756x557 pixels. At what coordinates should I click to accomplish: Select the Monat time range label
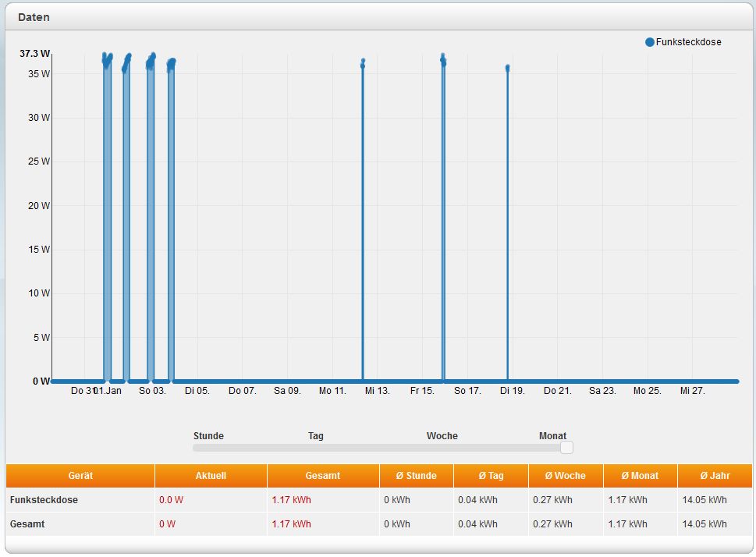coord(552,436)
